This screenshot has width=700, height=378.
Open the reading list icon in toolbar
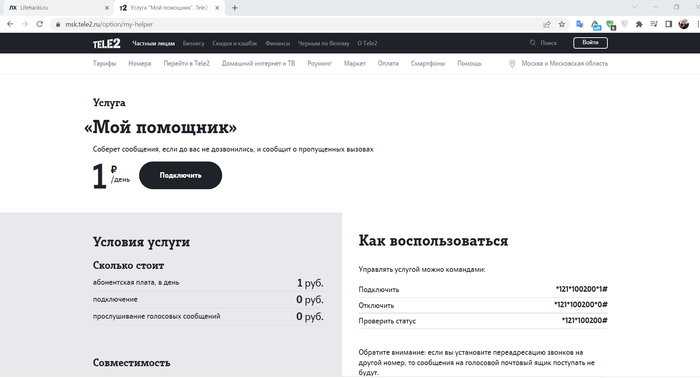pyautogui.click(x=654, y=25)
